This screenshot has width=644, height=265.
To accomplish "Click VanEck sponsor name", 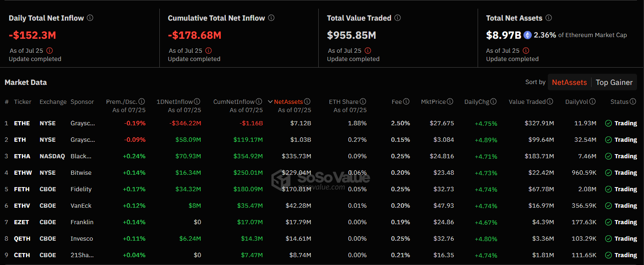I will (81, 206).
